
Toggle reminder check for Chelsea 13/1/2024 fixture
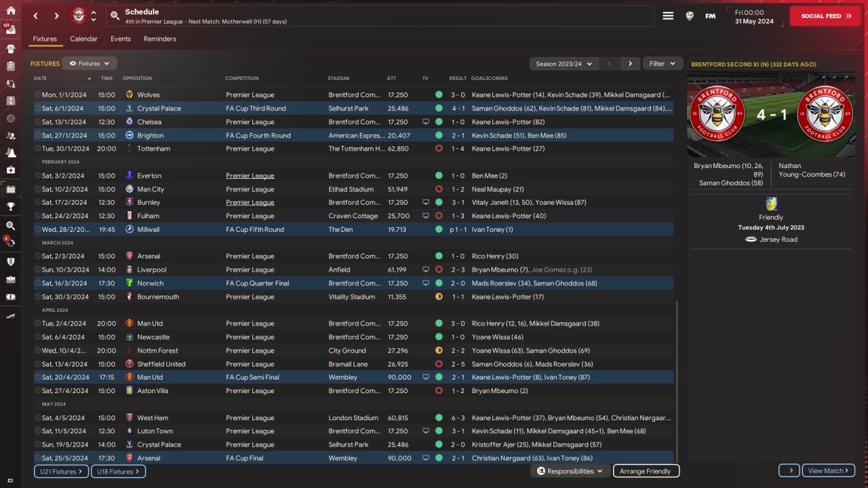click(38, 122)
